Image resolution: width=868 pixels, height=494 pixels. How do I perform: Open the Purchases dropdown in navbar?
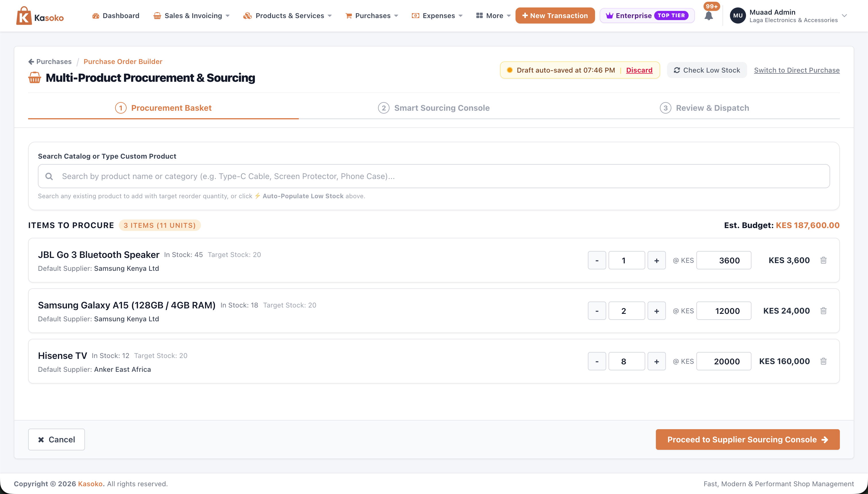(372, 15)
